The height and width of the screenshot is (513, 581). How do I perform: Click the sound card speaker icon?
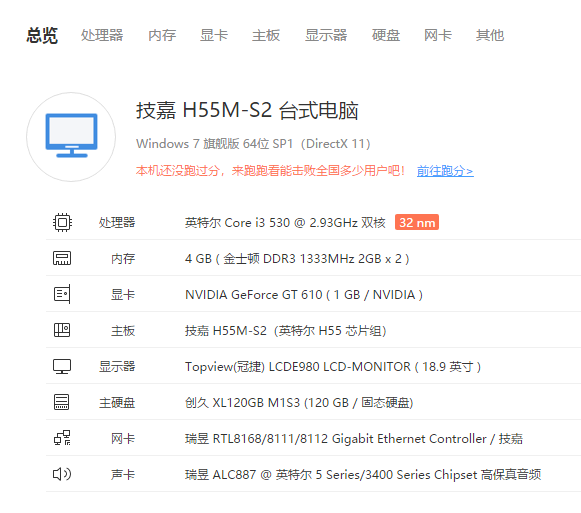[62, 474]
